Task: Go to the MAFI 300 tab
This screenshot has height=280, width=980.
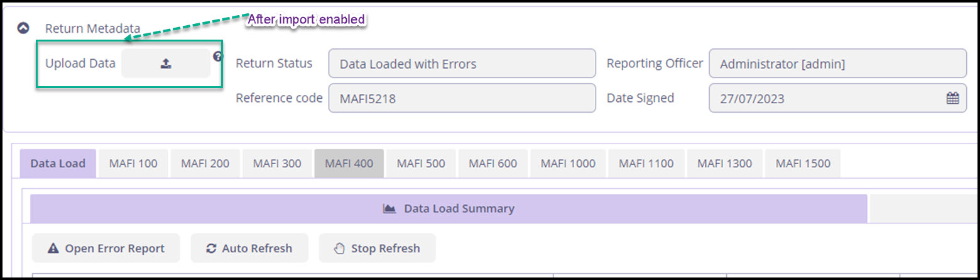Action: 277,164
